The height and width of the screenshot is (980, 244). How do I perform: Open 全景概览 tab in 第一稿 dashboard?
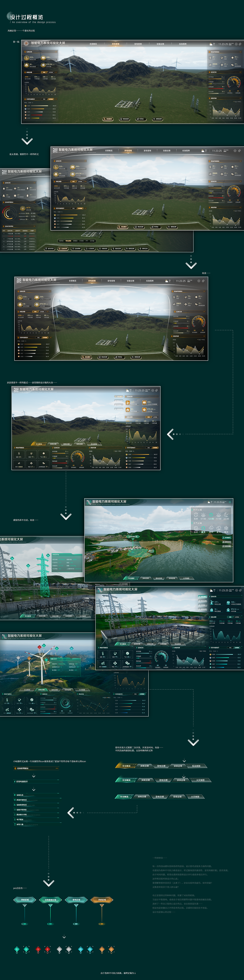click(93, 44)
